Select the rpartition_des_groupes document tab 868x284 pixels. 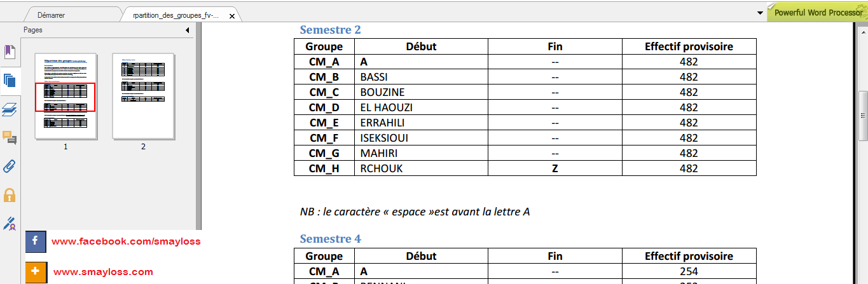(x=176, y=15)
